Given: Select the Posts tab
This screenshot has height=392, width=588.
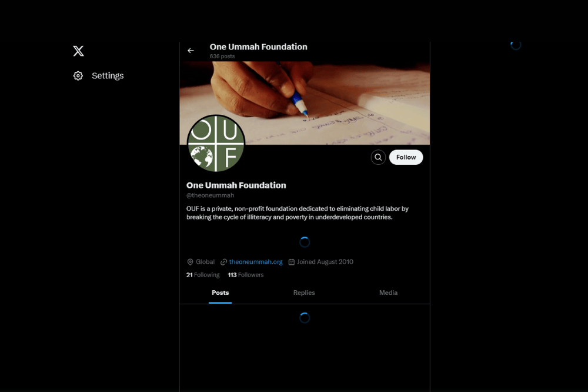Looking at the screenshot, I should point(220,293).
